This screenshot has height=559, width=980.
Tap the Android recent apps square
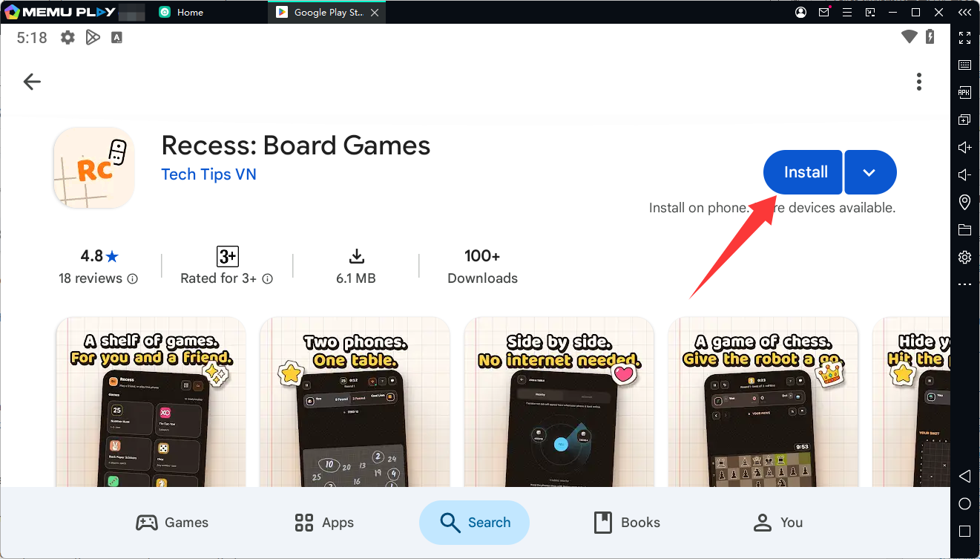click(964, 532)
